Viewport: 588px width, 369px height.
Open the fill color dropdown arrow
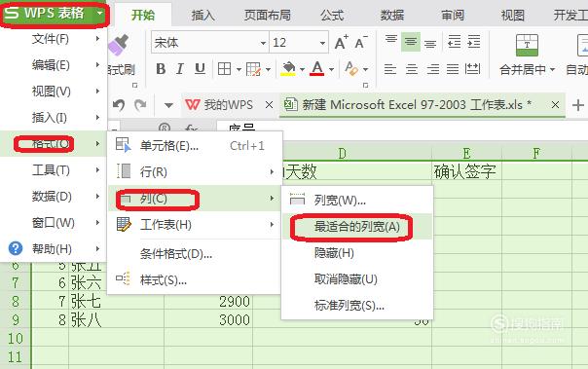point(302,69)
